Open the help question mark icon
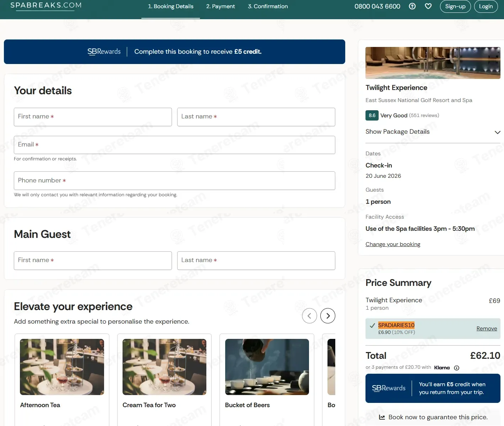This screenshot has height=426, width=504. 412,6
